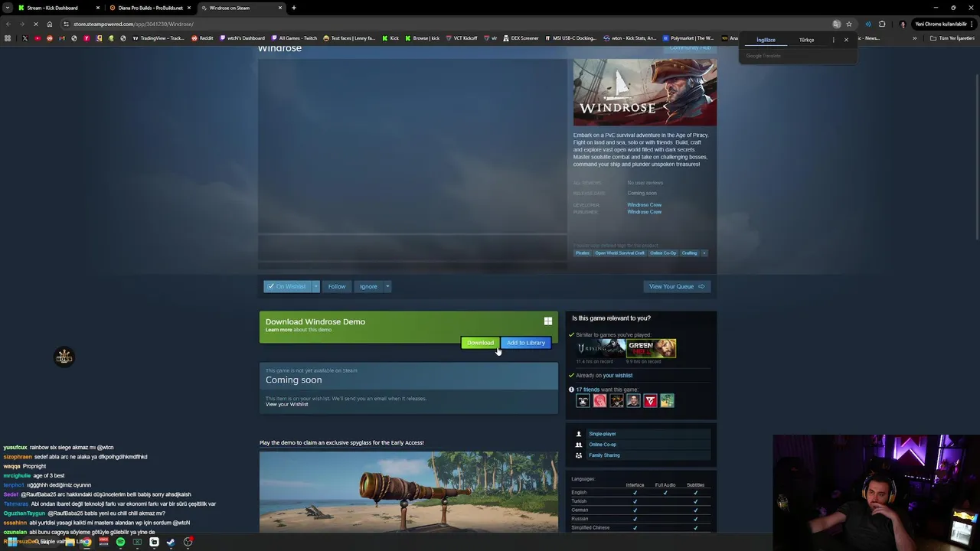980x551 pixels.
Task: Expand the Ignore options dropdown arrow
Action: click(387, 286)
